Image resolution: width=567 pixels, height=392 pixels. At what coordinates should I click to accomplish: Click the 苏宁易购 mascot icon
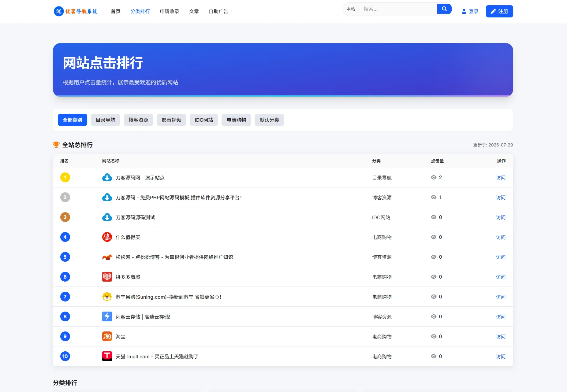pyautogui.click(x=107, y=297)
